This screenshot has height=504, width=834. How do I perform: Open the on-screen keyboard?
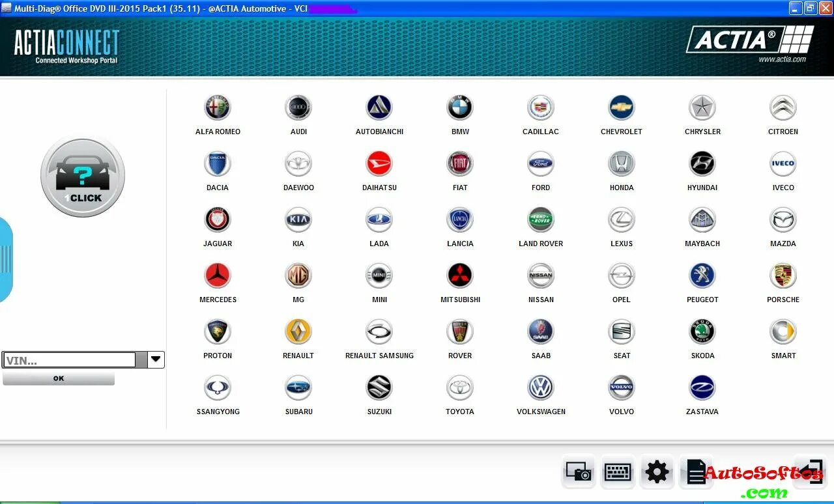[x=618, y=471]
